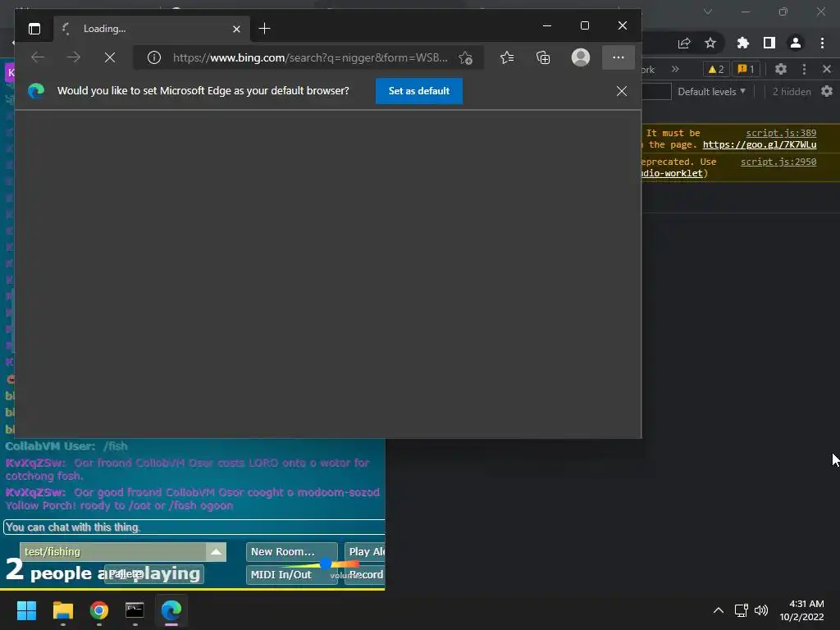
Task: Close the Loading tab in Edge
Action: point(236,29)
